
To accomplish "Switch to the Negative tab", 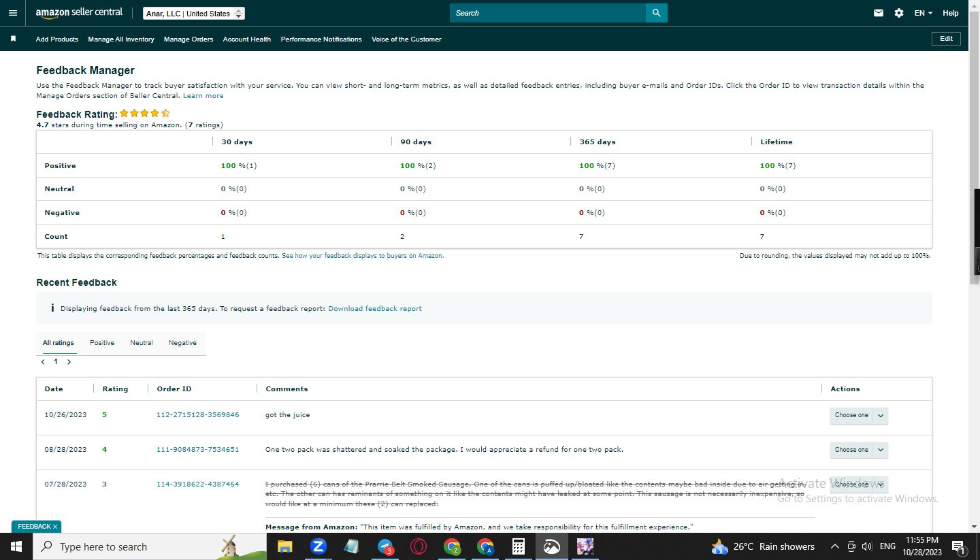I will [x=182, y=343].
